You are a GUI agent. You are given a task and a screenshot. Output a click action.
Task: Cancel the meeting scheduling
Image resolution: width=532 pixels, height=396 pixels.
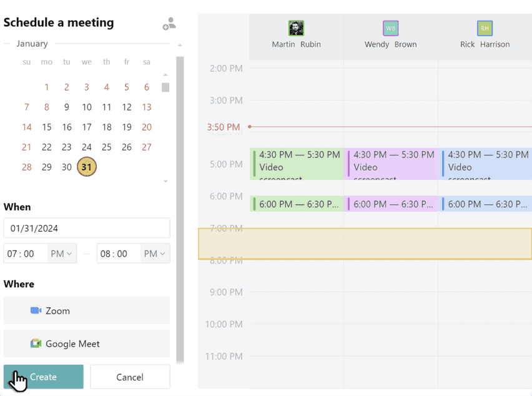click(x=130, y=377)
